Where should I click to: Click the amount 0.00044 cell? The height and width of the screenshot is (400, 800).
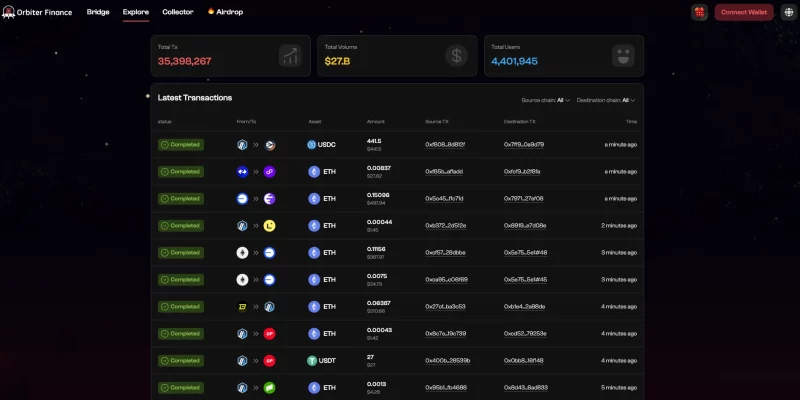tap(379, 222)
